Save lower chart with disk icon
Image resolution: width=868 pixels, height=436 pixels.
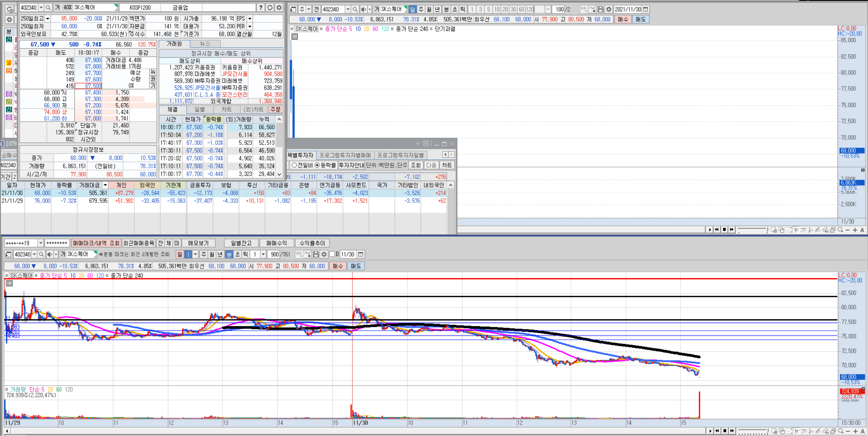pos(316,255)
